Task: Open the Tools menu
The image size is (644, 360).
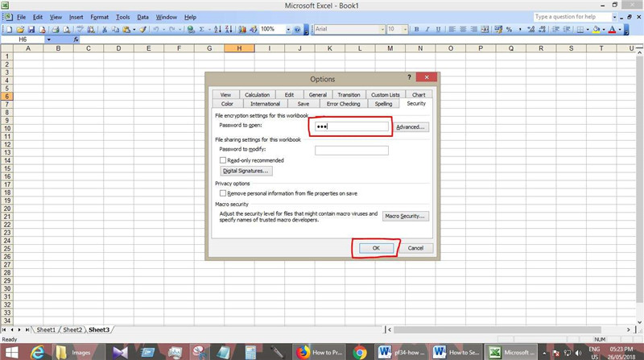Action: (122, 17)
